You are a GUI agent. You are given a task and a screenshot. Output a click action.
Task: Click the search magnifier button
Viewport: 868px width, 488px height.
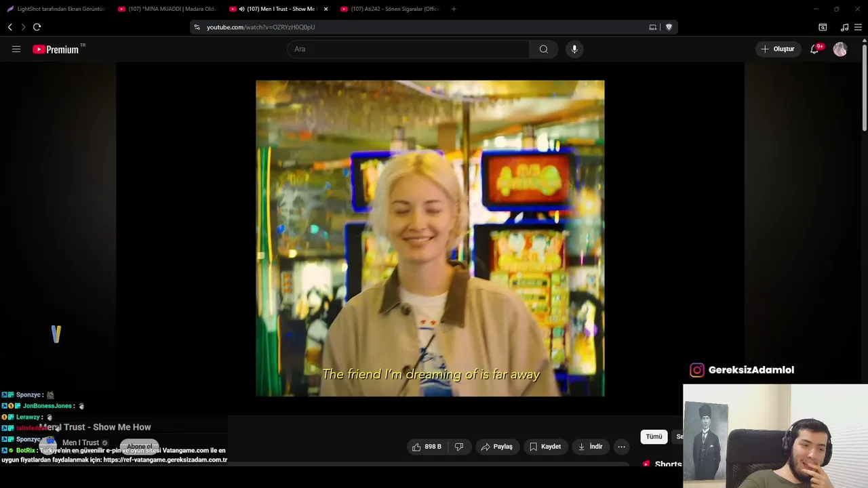pyautogui.click(x=544, y=49)
